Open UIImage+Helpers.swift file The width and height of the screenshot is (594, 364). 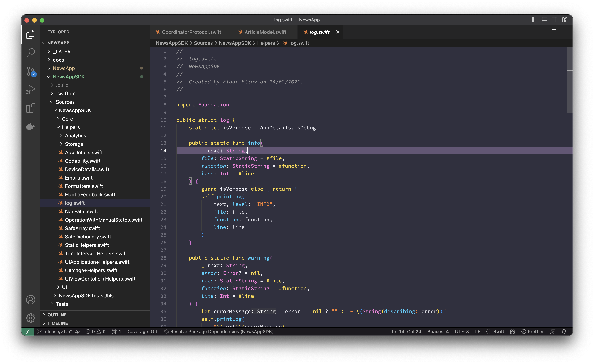[x=95, y=270]
